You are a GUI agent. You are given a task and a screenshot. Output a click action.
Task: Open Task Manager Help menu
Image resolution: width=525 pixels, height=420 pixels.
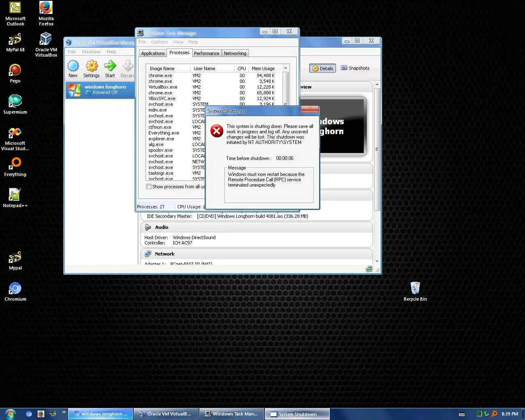(193, 42)
